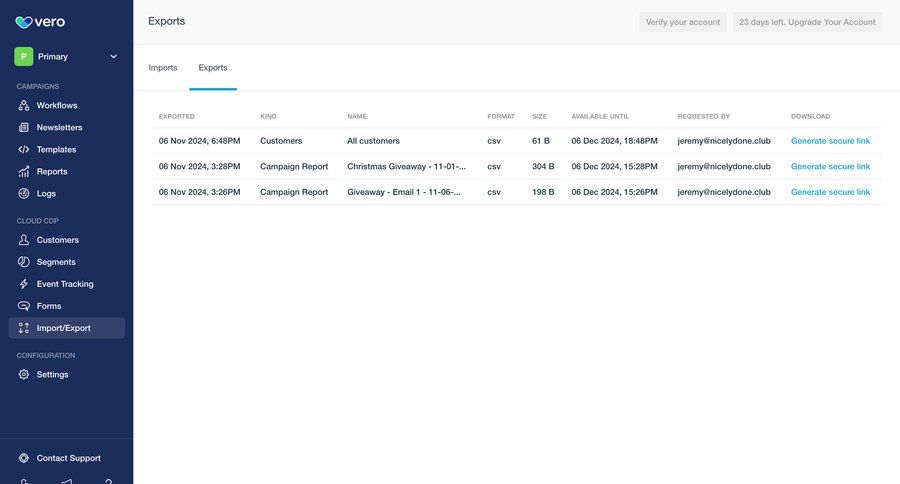Open Forms via its sidebar icon

tap(24, 306)
